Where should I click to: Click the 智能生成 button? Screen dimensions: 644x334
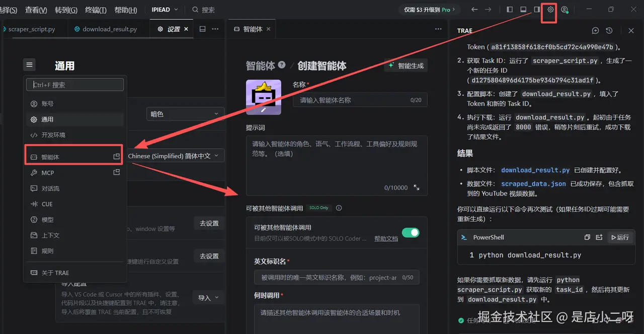(x=406, y=65)
